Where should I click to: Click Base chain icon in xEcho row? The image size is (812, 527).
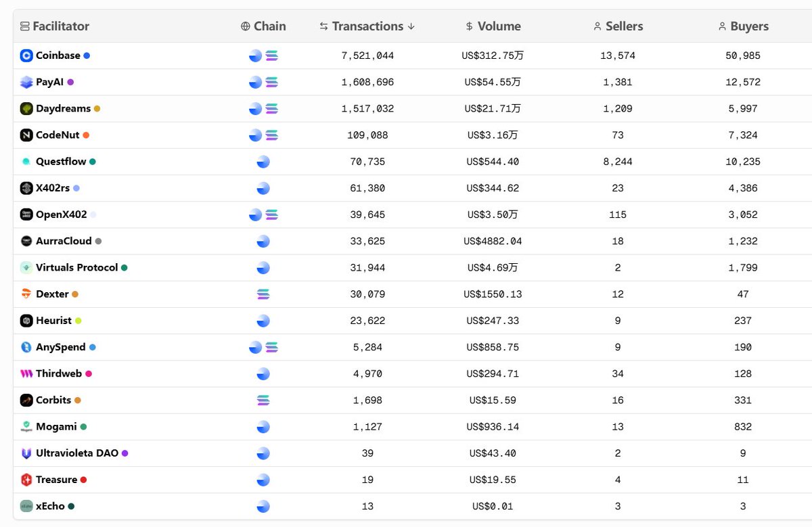[263, 506]
